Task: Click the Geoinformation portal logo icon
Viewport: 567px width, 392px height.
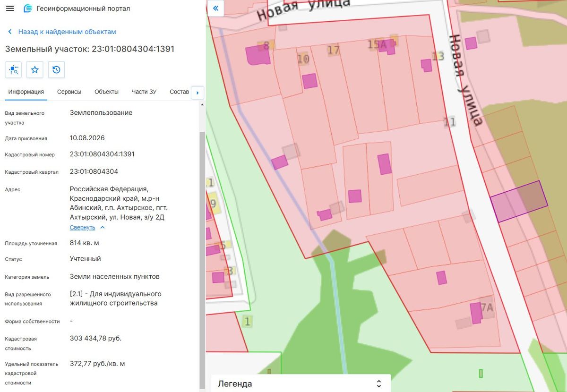Action: click(28, 9)
